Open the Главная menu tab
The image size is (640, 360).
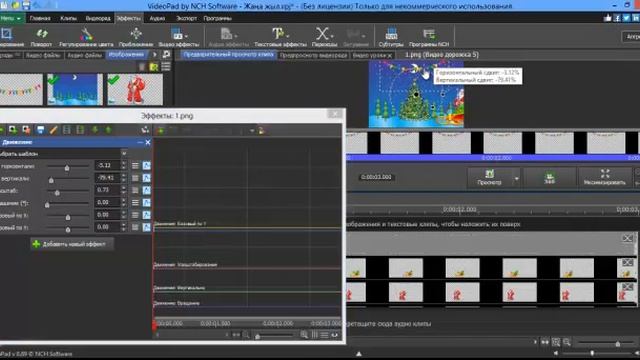(40, 18)
